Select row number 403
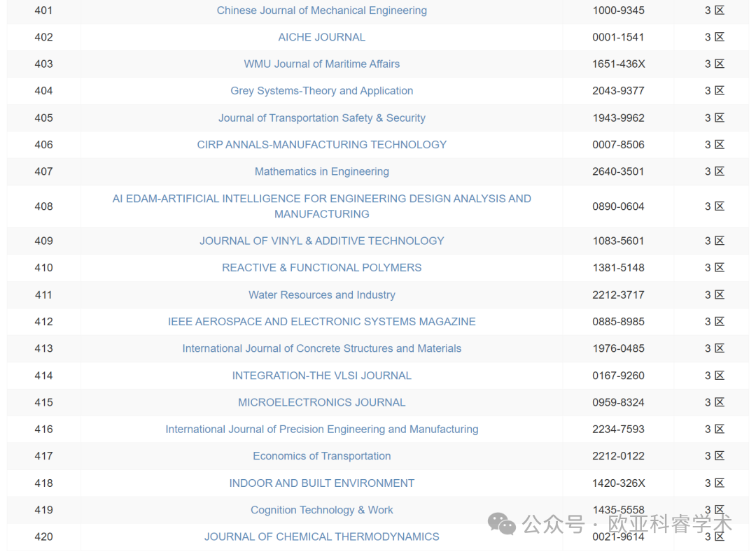The image size is (756, 554). click(x=43, y=64)
